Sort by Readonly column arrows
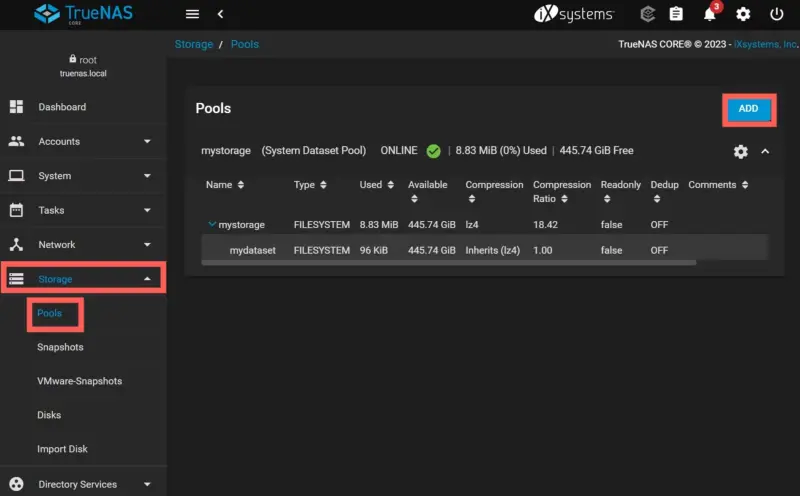Viewport: 800px width, 496px height. [x=607, y=199]
